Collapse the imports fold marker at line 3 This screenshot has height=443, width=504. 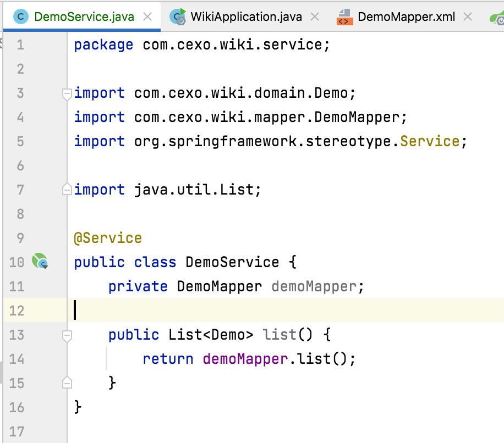[x=67, y=95]
